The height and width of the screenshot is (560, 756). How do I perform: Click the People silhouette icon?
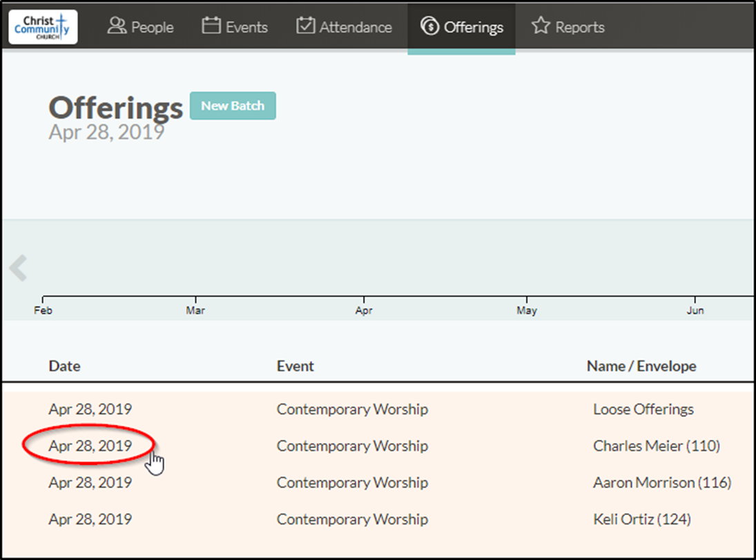pyautogui.click(x=117, y=26)
